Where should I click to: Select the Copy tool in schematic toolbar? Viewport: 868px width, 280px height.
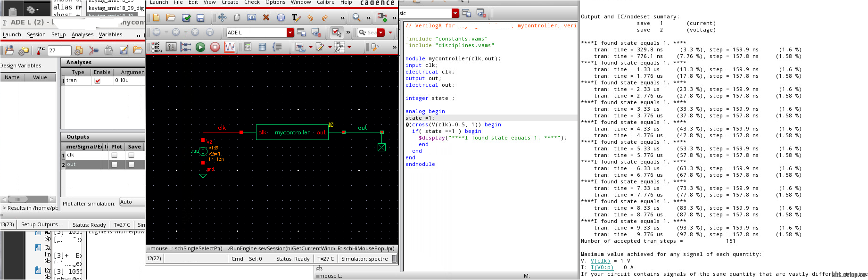tap(237, 18)
